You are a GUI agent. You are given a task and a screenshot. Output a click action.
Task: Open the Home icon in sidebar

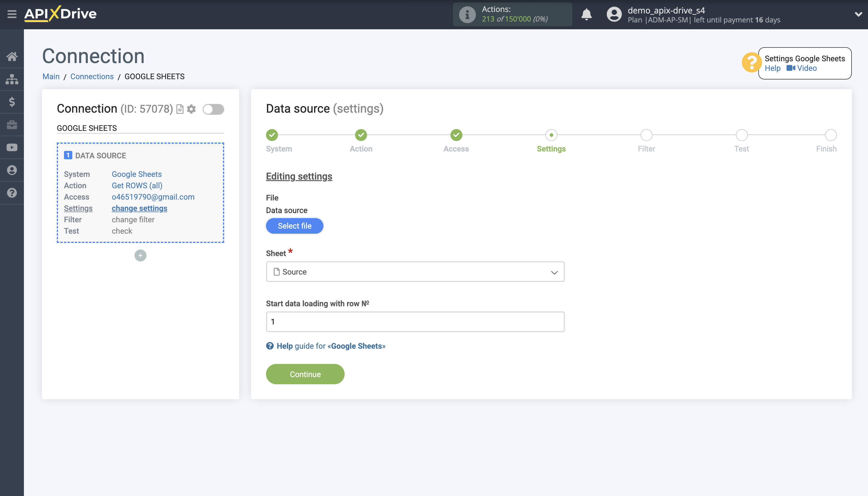tap(12, 56)
